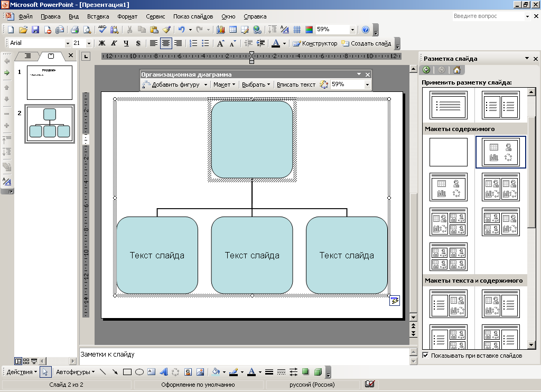Click the 'Создать слайд' button
541x392 pixels.
367,43
